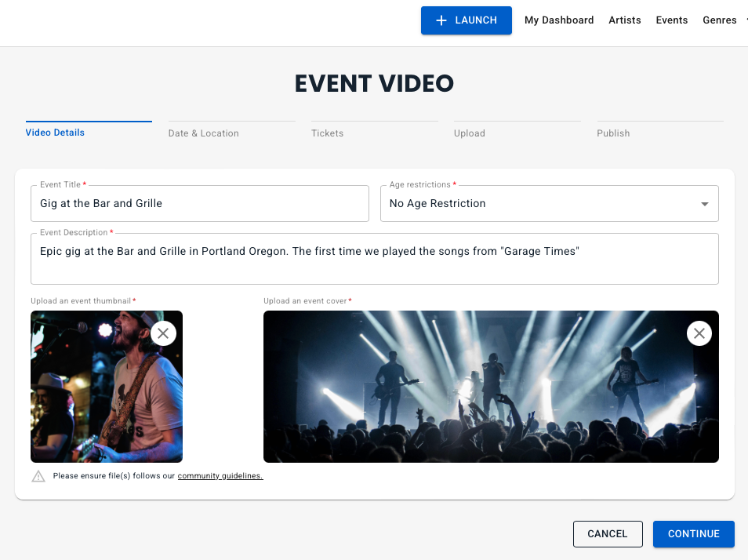Go to Events page
The height and width of the screenshot is (560, 748).
point(672,20)
